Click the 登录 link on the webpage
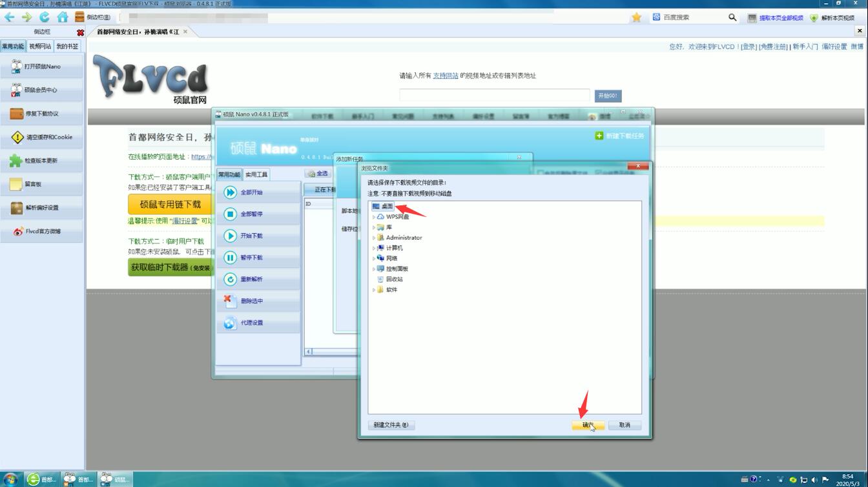This screenshot has height=487, width=868. (x=748, y=47)
